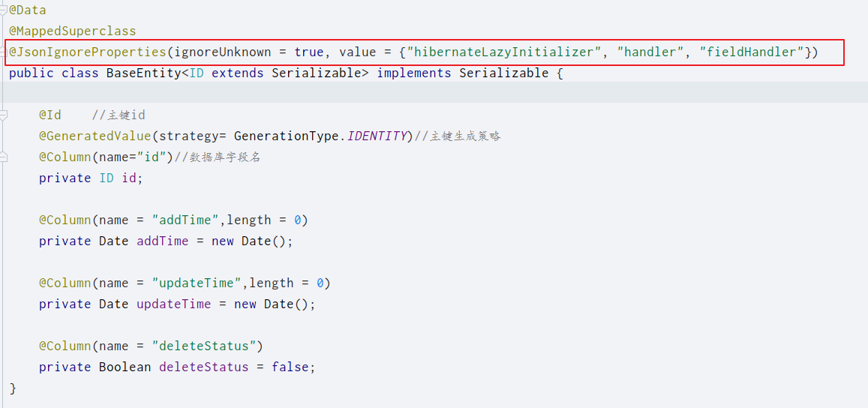Place cursor on BaseEntity class name

click(x=144, y=73)
